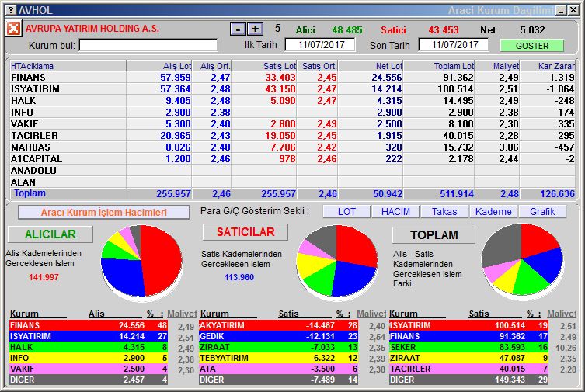Viewport: 585px width, 392px height.
Task: Sort by Satış Lot column header
Action: click(x=264, y=66)
